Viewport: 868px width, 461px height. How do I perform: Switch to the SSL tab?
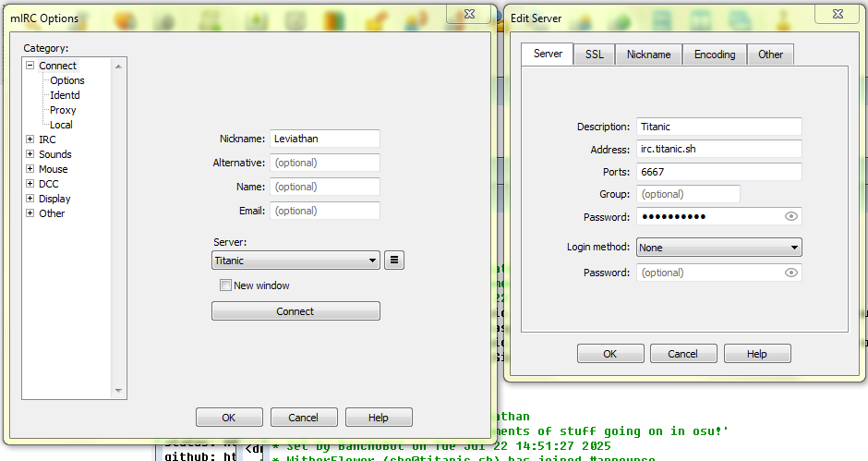(594, 55)
